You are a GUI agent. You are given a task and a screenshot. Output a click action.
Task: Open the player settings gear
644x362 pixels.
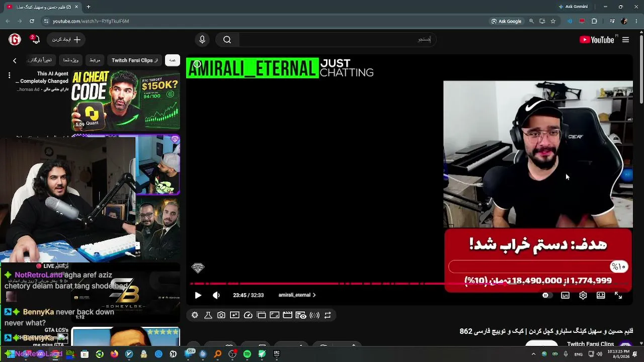point(583,295)
